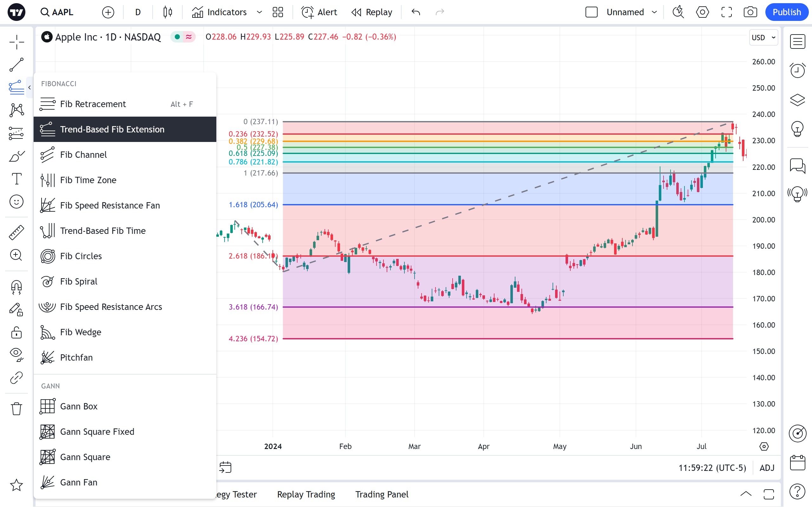Click the Measure ruler tool
The height and width of the screenshot is (507, 812).
[x=16, y=232]
